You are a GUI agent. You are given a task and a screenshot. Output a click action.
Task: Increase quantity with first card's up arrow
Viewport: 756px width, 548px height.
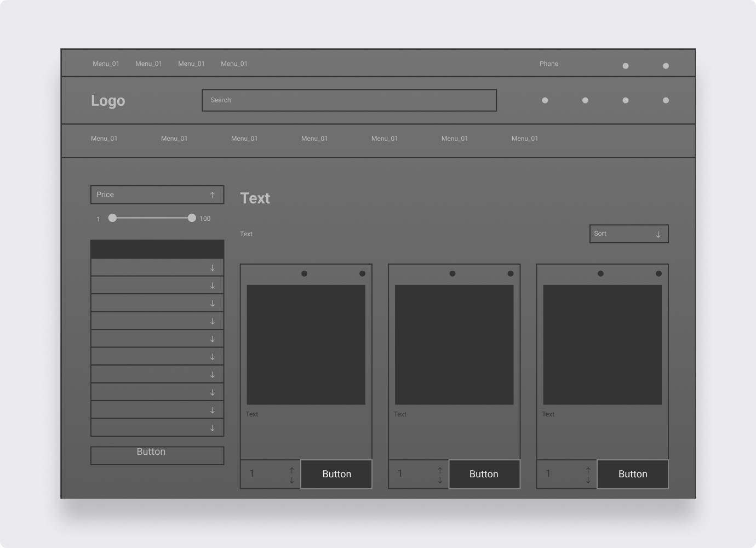[x=292, y=470]
